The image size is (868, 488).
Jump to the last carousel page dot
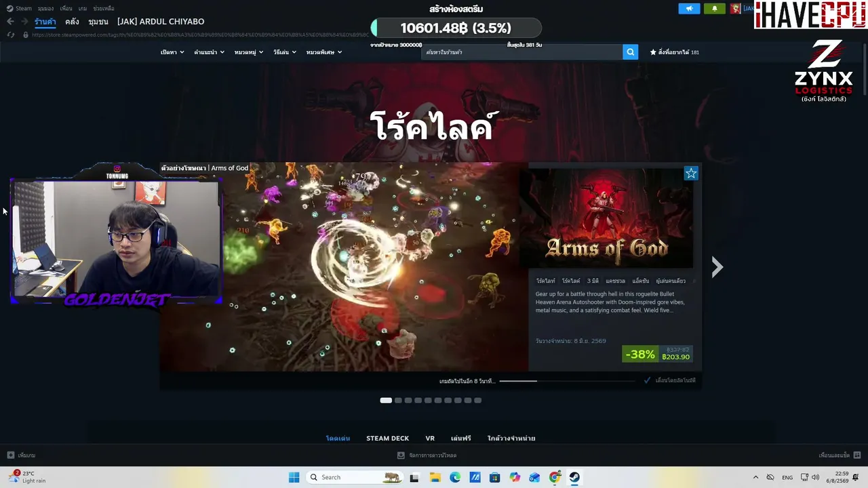click(478, 401)
